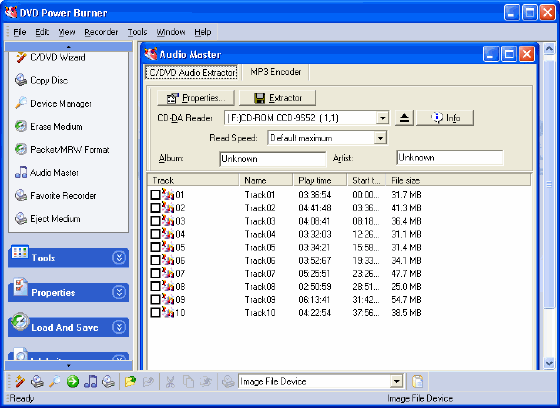Click the Album text field
This screenshot has width=560, height=408.
272,159
